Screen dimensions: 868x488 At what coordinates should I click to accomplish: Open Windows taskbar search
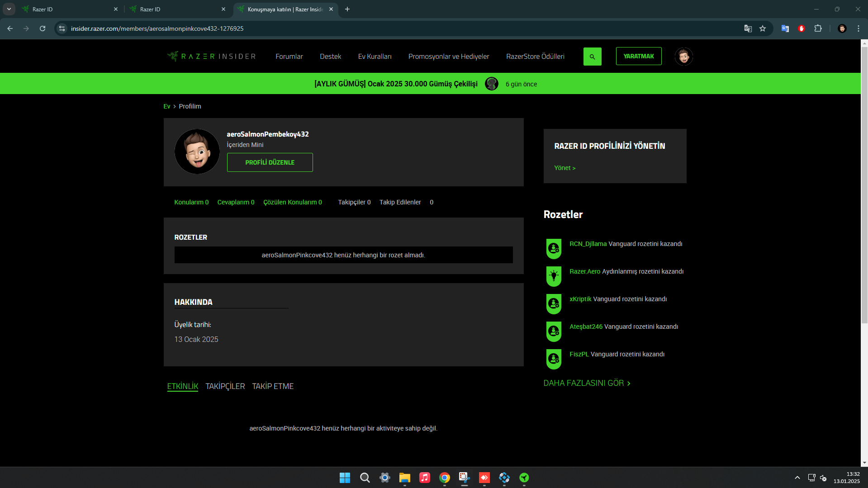click(365, 478)
